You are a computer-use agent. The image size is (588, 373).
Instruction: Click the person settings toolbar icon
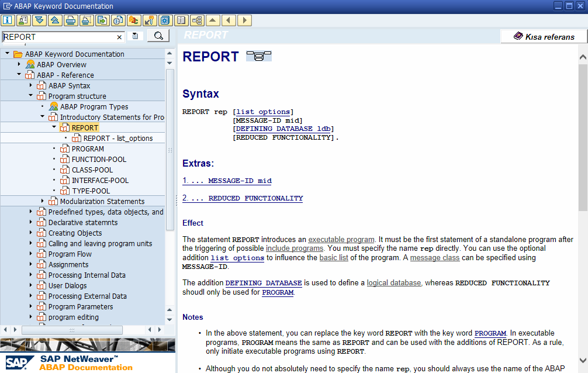[23, 20]
